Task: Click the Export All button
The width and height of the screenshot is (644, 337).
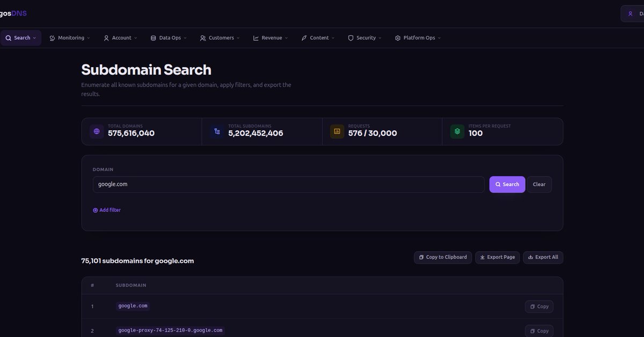Action: point(543,258)
